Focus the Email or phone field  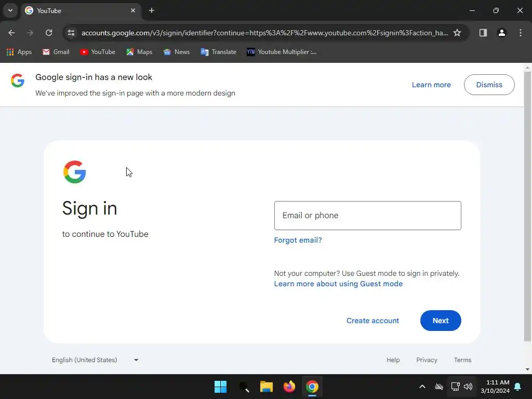[x=367, y=216]
